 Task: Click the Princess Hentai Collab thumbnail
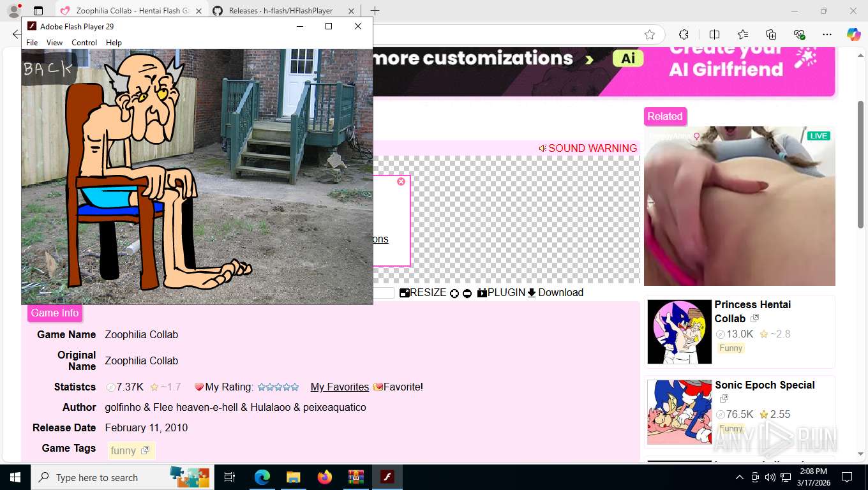pos(680,332)
